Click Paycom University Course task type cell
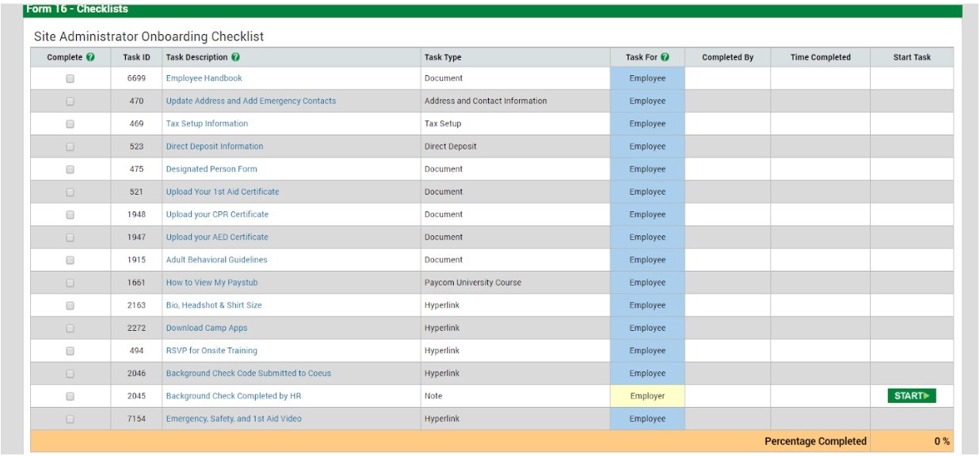This screenshot has width=980, height=456. click(x=515, y=283)
